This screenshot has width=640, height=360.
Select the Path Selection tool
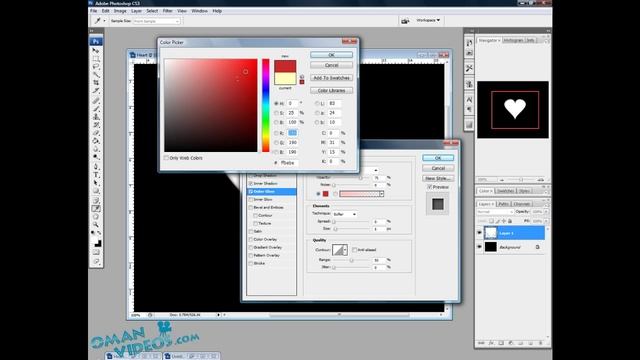click(96, 183)
